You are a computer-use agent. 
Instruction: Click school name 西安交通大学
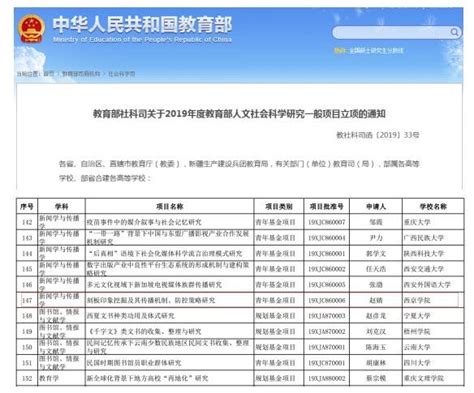[424, 269]
